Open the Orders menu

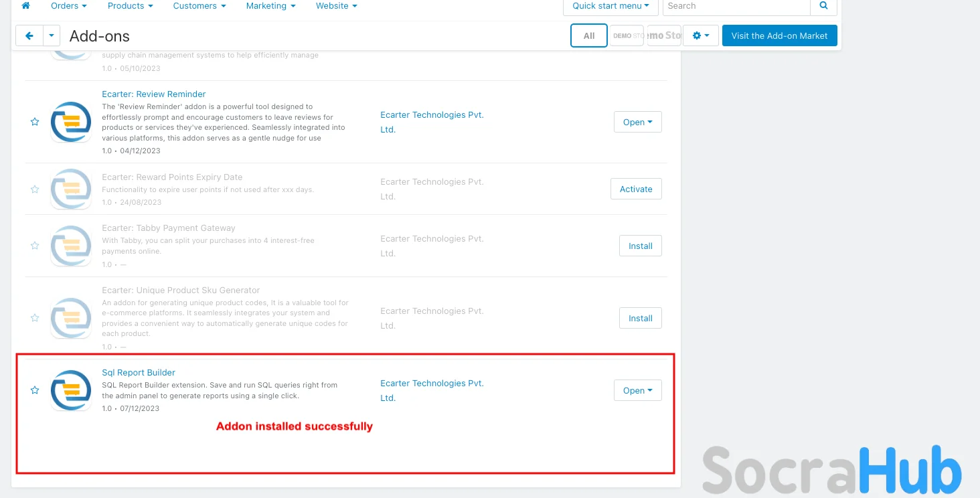[69, 6]
